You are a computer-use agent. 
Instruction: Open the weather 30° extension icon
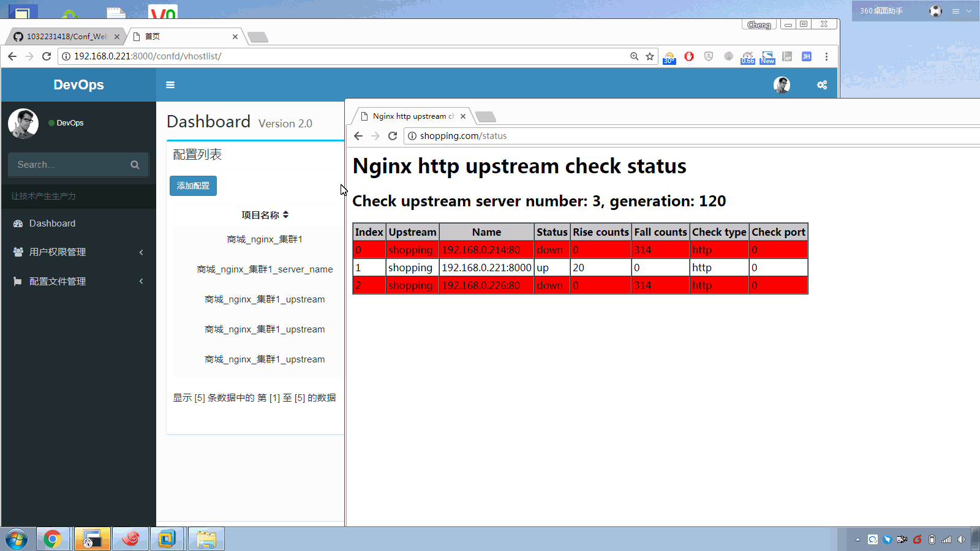click(x=669, y=57)
